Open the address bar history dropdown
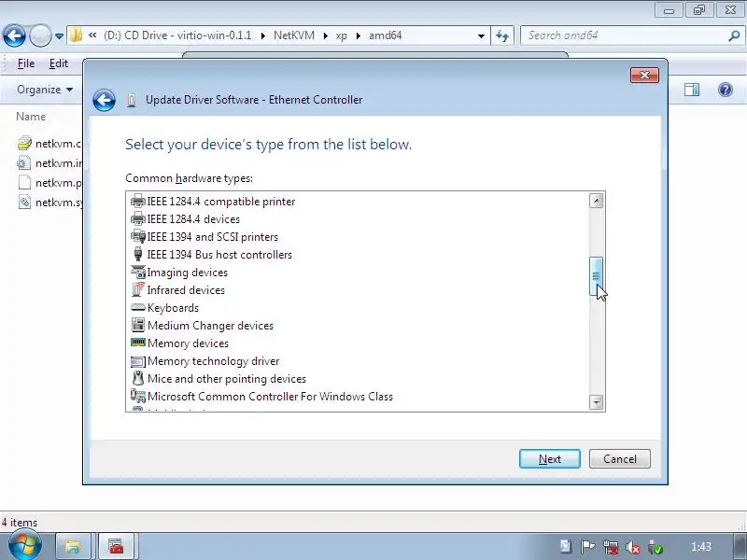The width and height of the screenshot is (747, 560). (x=481, y=36)
